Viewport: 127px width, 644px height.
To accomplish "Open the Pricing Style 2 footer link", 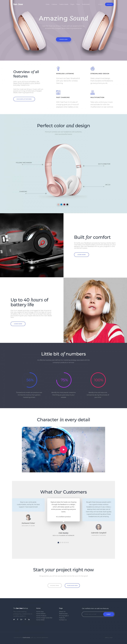I will tap(64, 616).
